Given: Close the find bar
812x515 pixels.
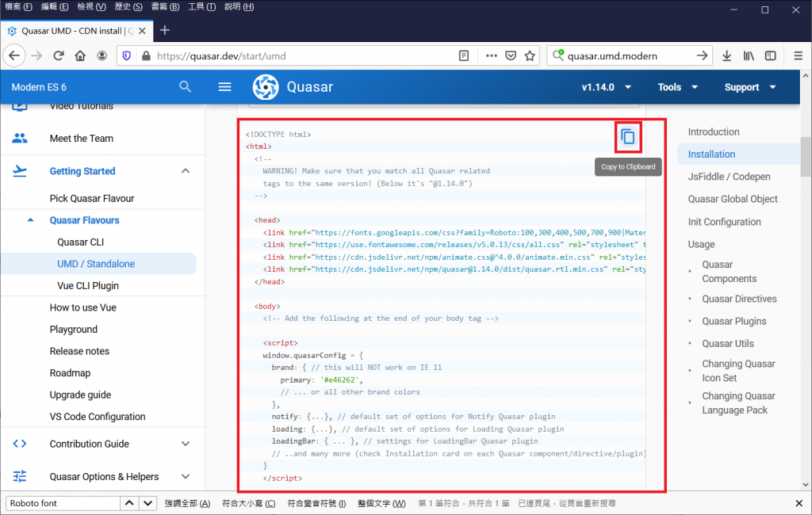Looking at the screenshot, I should click(799, 503).
